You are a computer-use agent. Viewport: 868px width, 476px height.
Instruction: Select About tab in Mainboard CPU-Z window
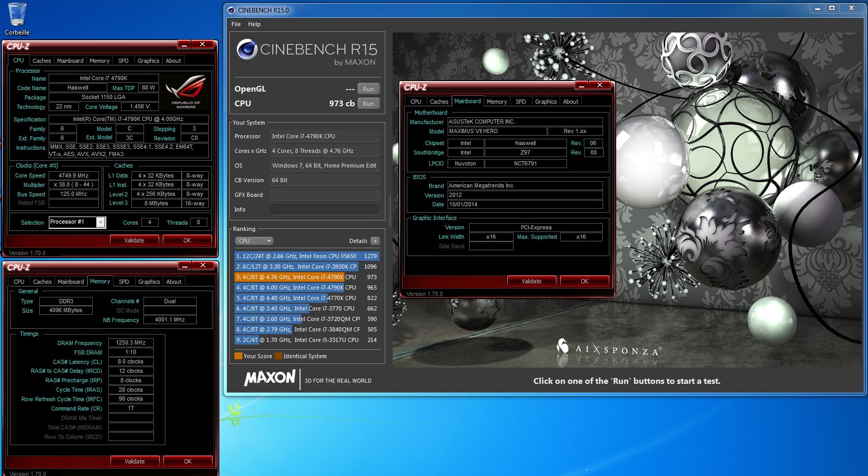(571, 102)
